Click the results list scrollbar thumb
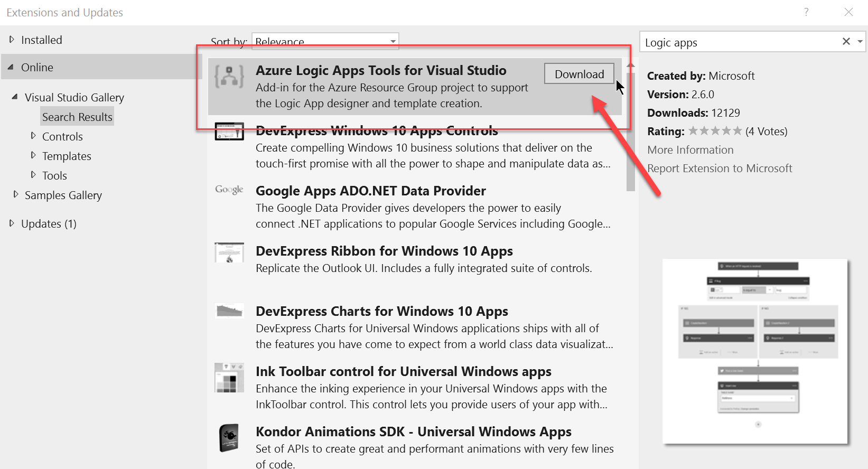 tap(631, 132)
